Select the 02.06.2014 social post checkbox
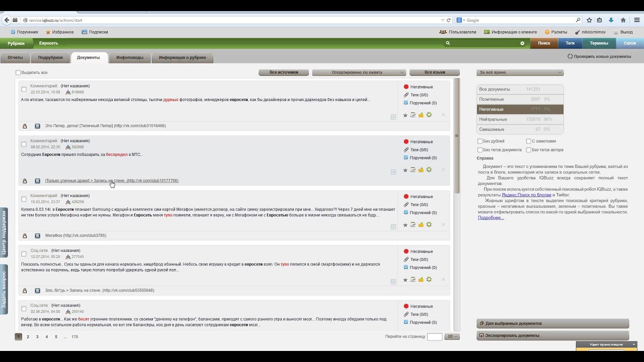 24,309
